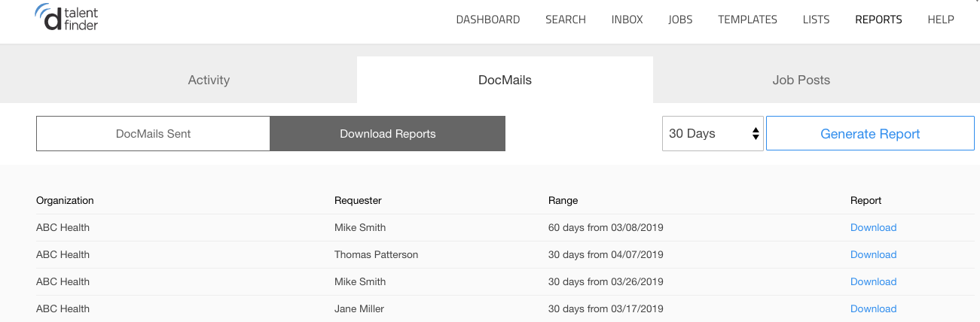Select the range text 60 days from 03/08/2019
Viewport: 980px width, 322px height.
(606, 227)
